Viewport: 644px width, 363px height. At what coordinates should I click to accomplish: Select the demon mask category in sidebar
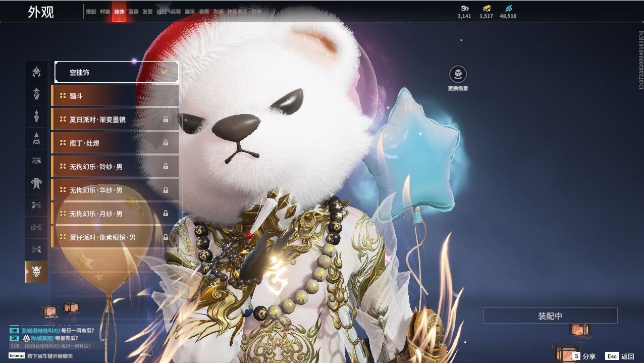coord(36,272)
